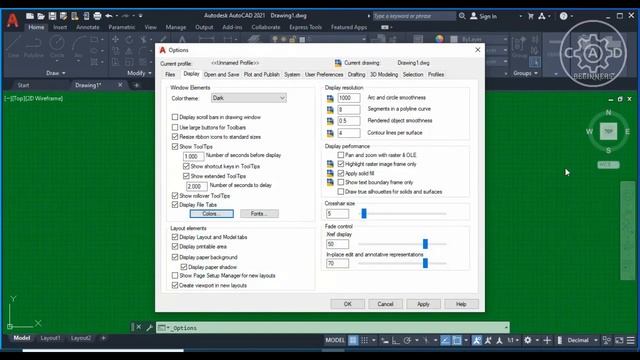Click the Xref display fade slider handle

pos(425,244)
